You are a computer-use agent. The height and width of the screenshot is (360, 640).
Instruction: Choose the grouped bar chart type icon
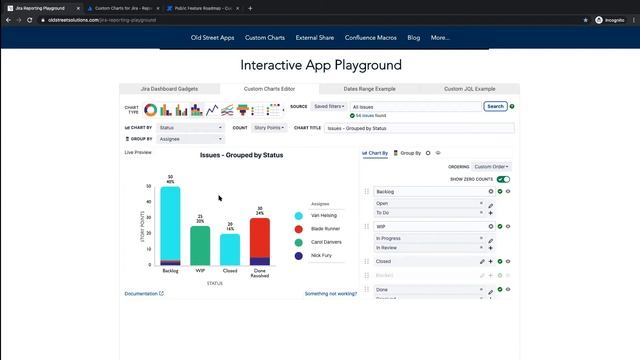[x=181, y=109]
